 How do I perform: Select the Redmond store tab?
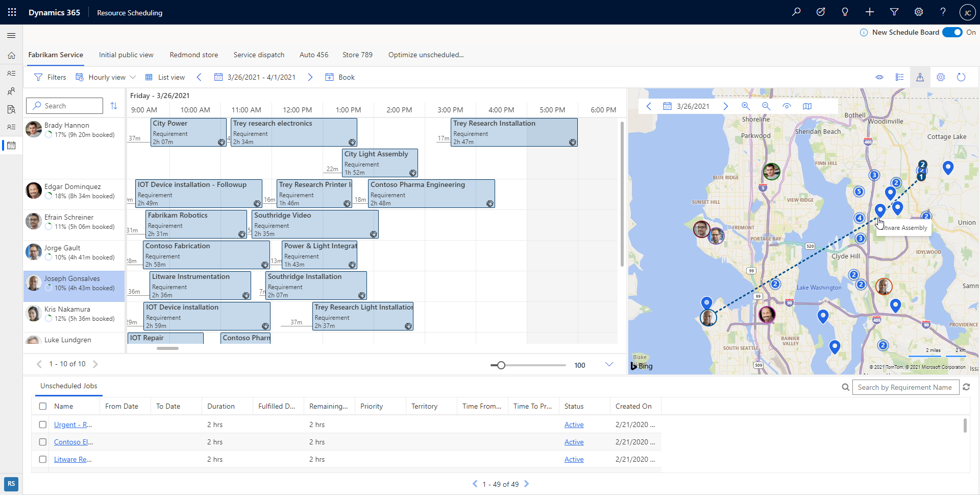[x=194, y=55]
